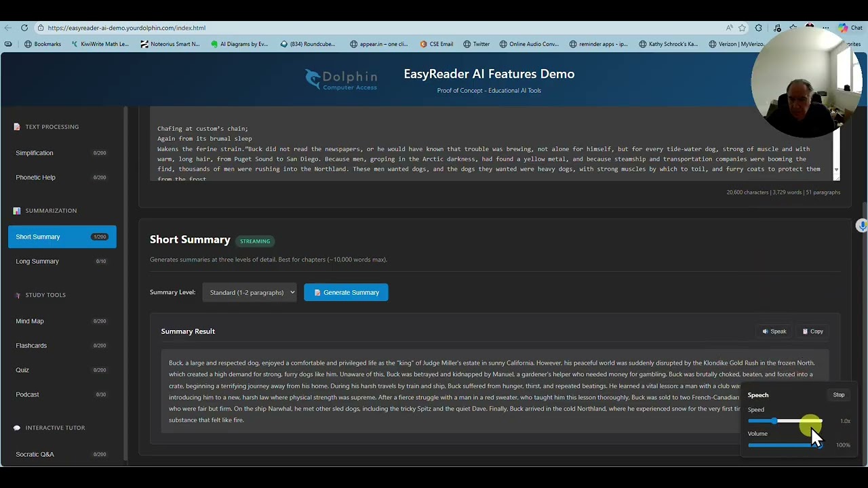Open appear.in bookmark
The width and height of the screenshot is (868, 488).
(379, 44)
